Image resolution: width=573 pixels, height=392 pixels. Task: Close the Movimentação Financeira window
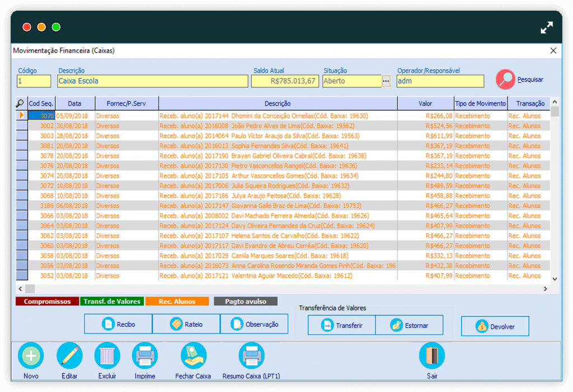pyautogui.click(x=553, y=50)
